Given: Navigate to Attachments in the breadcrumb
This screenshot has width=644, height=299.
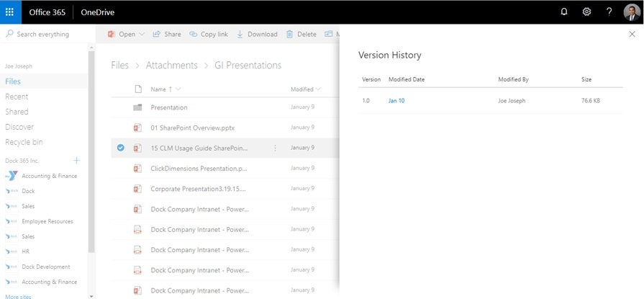Looking at the screenshot, I should click(171, 66).
